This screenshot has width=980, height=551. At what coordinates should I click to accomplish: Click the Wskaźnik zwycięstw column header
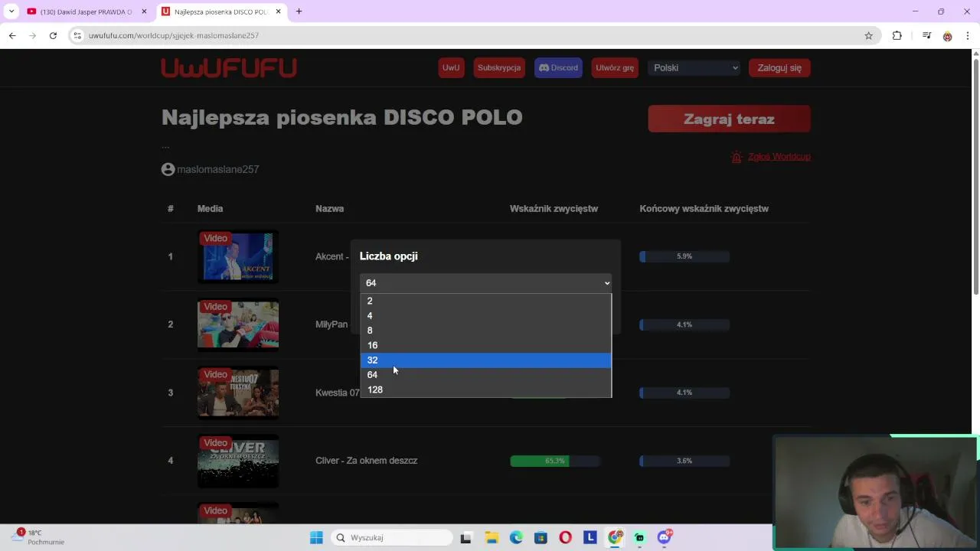click(554, 208)
